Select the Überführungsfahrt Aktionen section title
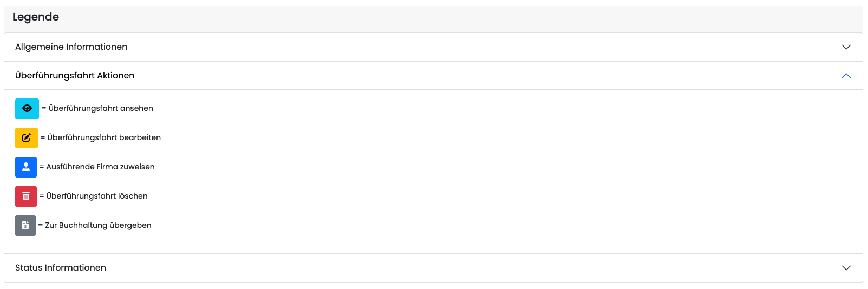868x289 pixels. (x=75, y=76)
